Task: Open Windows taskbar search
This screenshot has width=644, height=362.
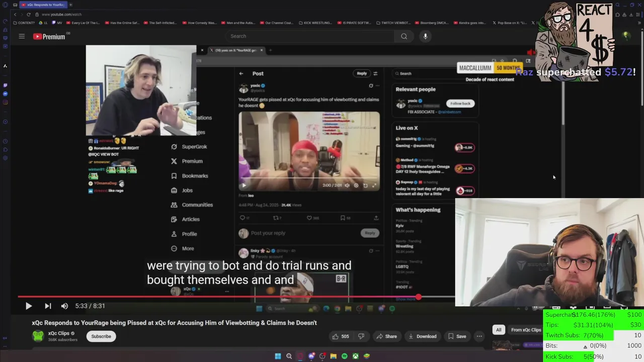Action: [x=289, y=356]
